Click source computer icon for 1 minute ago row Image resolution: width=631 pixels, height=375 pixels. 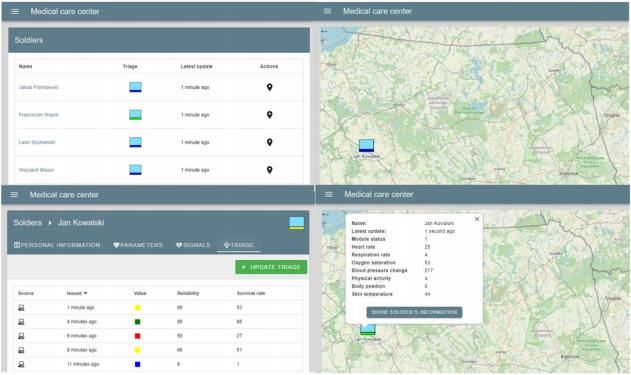click(21, 307)
